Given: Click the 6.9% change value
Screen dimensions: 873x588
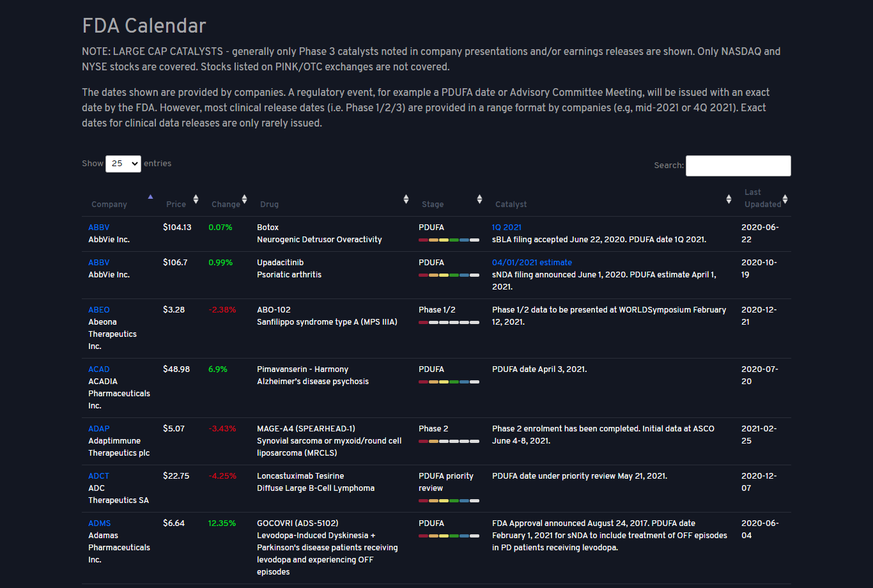Looking at the screenshot, I should pos(218,369).
